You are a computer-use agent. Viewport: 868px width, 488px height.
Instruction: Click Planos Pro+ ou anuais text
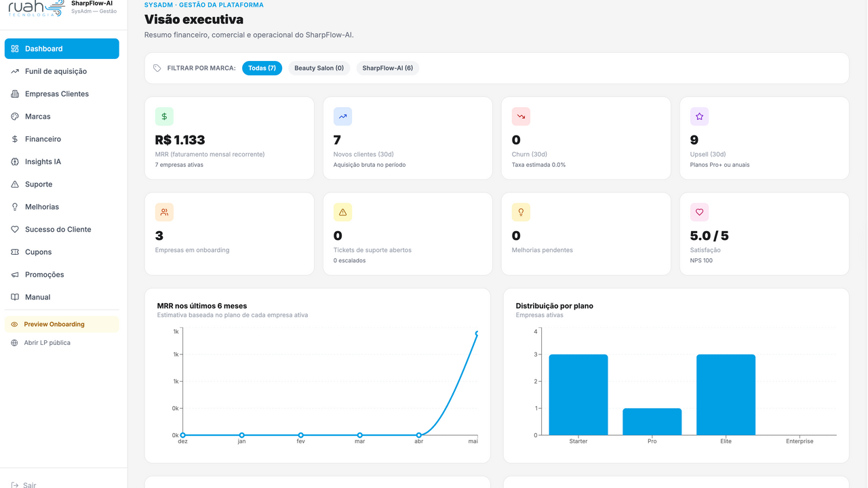tap(720, 165)
